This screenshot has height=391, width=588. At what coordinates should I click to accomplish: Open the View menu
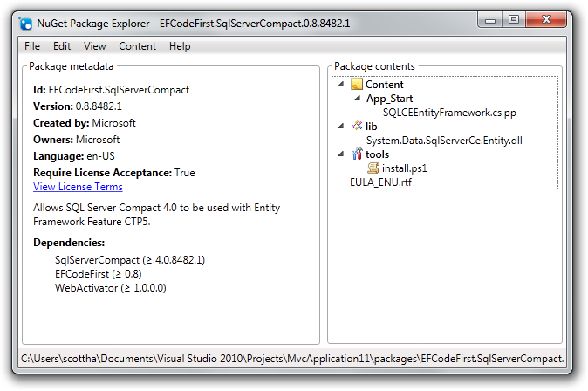click(x=94, y=46)
